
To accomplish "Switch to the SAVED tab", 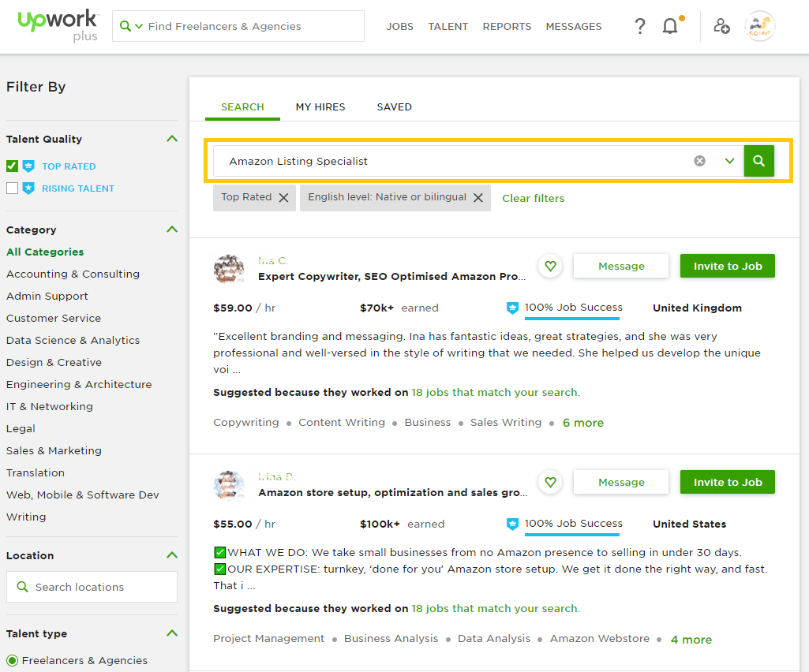I will click(x=394, y=106).
